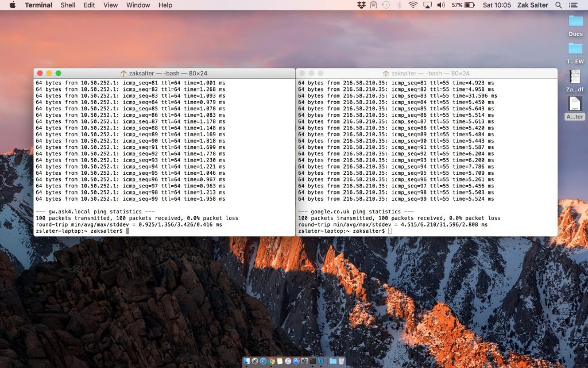Open Stickies notes in the Dock
Image resolution: width=588 pixels, height=368 pixels.
[x=280, y=361]
